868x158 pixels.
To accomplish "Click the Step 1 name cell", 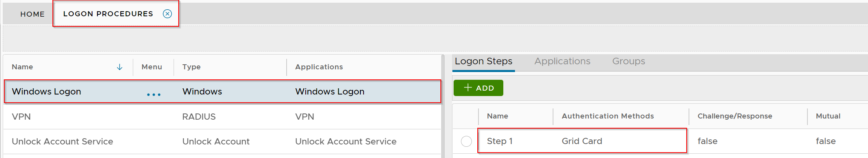I will (499, 141).
